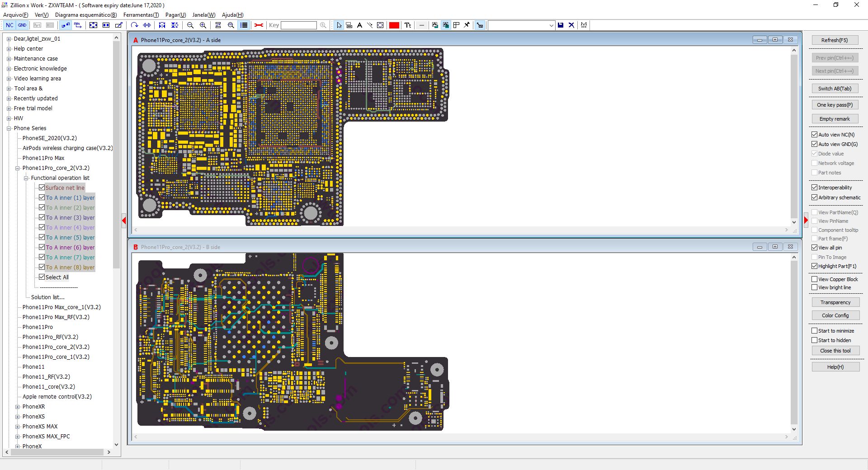Click the rotate clockwise arrow icon
The image size is (868, 470).
134,25
